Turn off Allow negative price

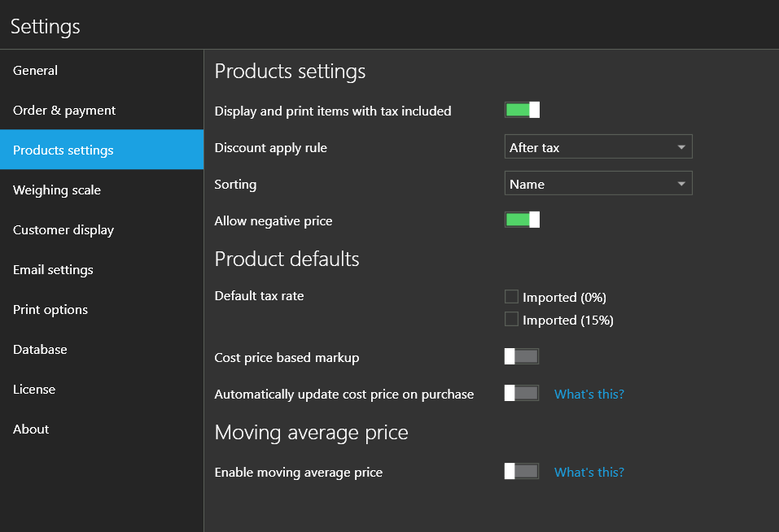522,219
